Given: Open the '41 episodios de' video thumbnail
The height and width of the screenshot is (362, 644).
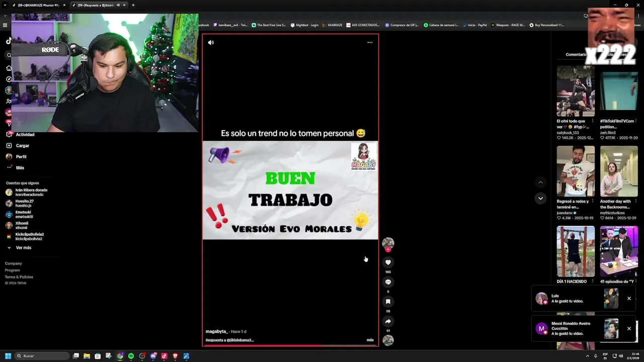Looking at the screenshot, I should click(x=619, y=251).
